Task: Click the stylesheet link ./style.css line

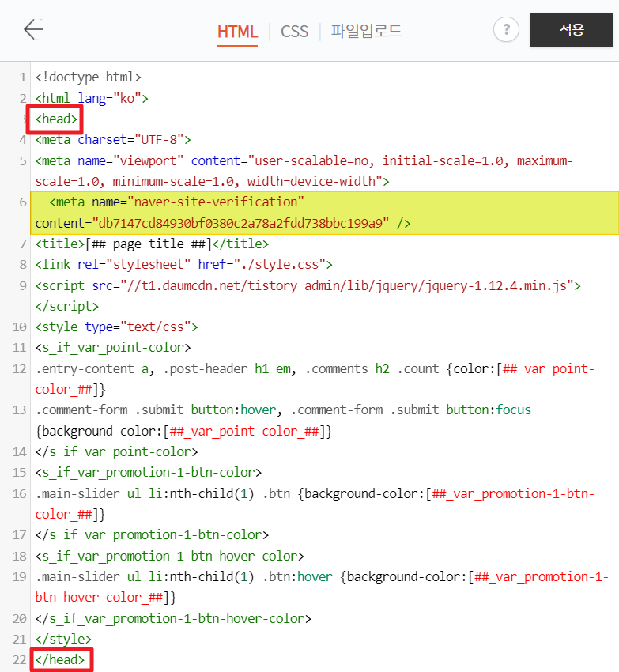Action: pyautogui.click(x=184, y=264)
